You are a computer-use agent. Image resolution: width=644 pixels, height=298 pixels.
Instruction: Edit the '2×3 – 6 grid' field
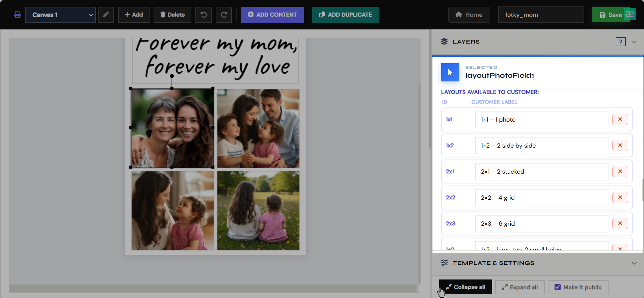pyautogui.click(x=542, y=224)
